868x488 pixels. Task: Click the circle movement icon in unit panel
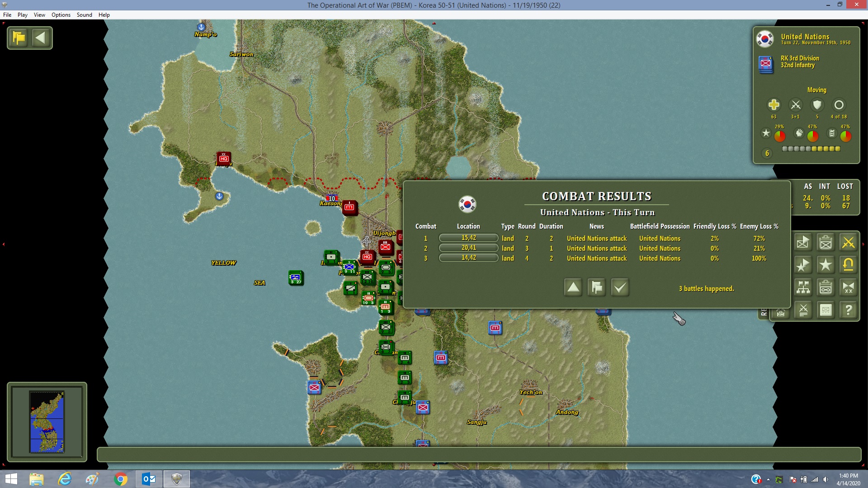[x=839, y=105]
